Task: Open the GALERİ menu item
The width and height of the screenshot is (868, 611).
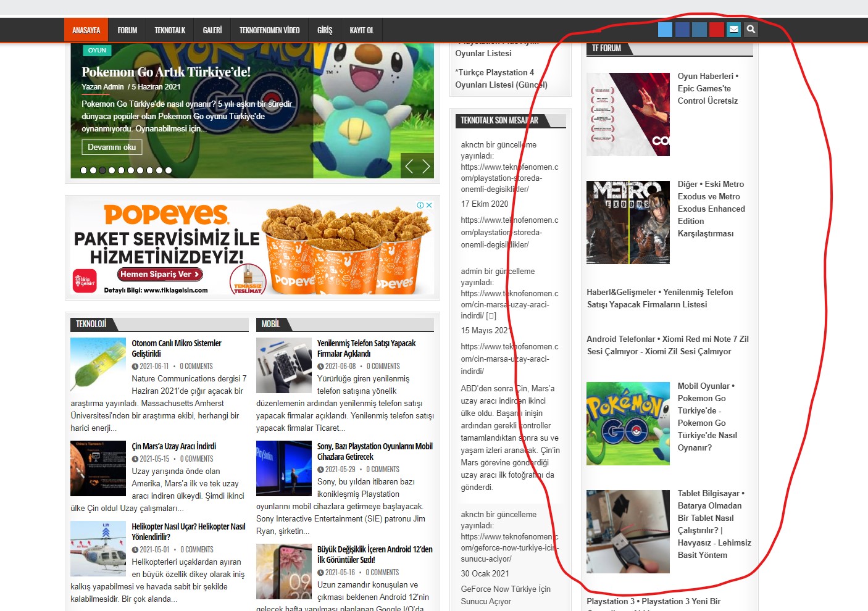Action: pos(212,30)
